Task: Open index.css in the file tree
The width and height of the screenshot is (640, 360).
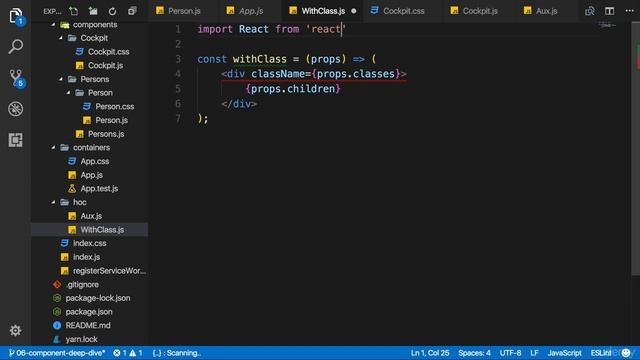Action: pos(90,243)
